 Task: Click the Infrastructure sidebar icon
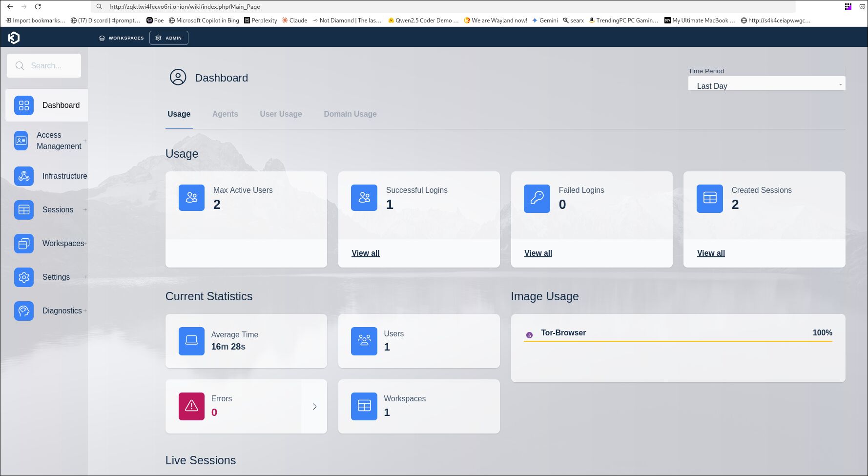(24, 176)
